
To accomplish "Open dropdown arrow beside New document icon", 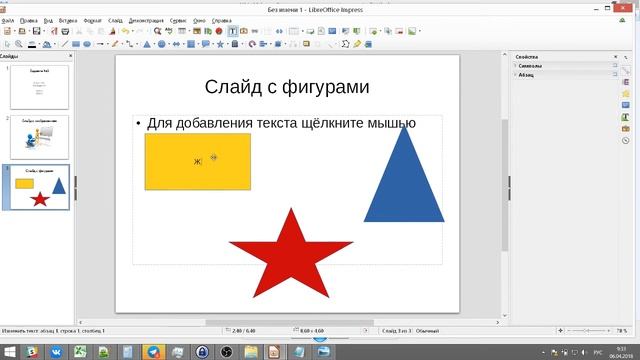I will click(14, 31).
